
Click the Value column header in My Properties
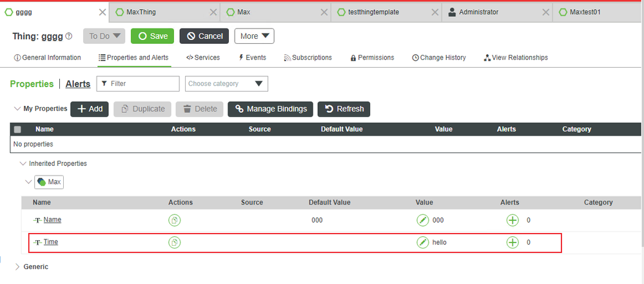tap(444, 129)
